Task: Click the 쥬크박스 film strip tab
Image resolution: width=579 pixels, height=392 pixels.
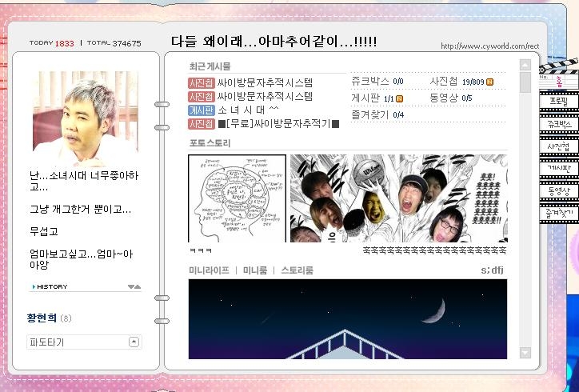Action: pos(559,125)
